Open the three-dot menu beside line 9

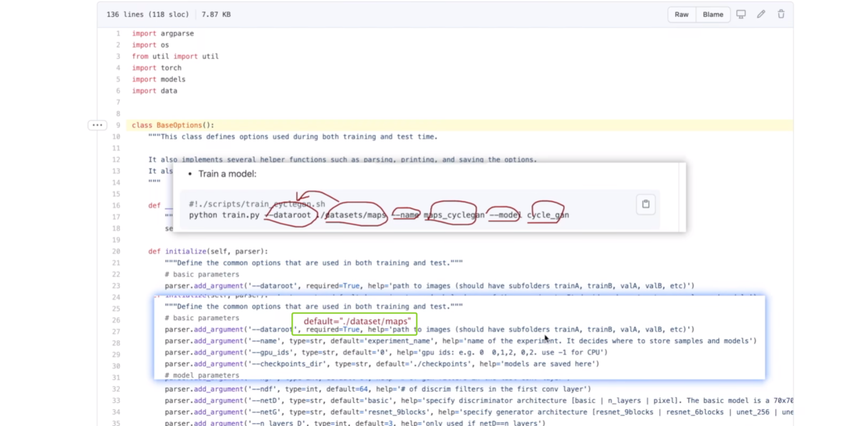[x=97, y=125]
